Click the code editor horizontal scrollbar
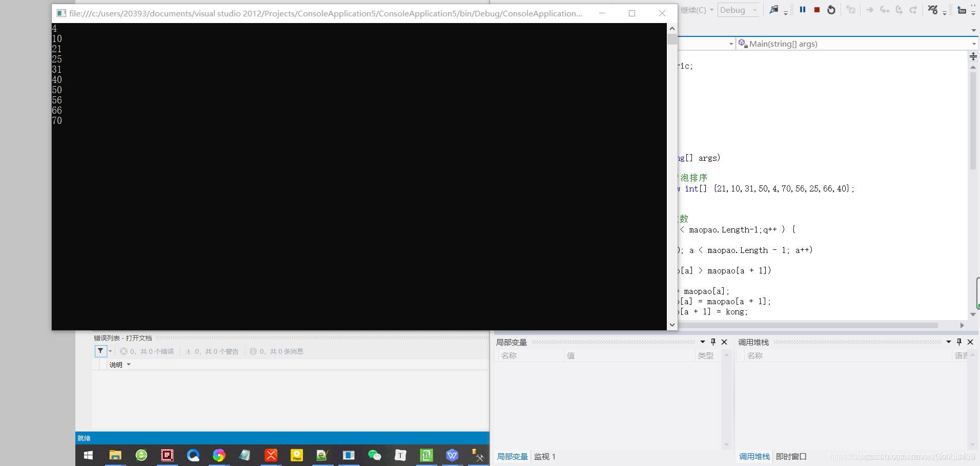Viewport: 980px width, 466px height. point(808,325)
